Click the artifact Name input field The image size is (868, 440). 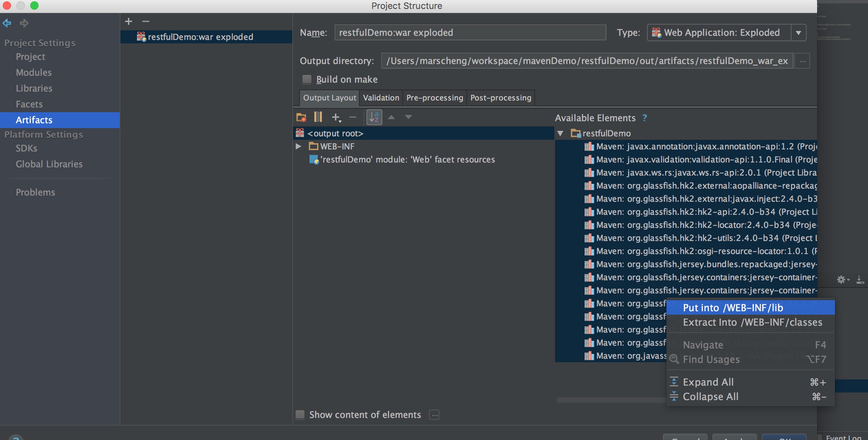point(470,32)
